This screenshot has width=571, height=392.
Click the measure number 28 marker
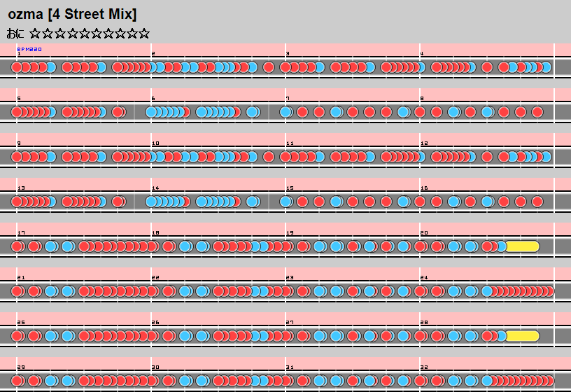tap(424, 323)
